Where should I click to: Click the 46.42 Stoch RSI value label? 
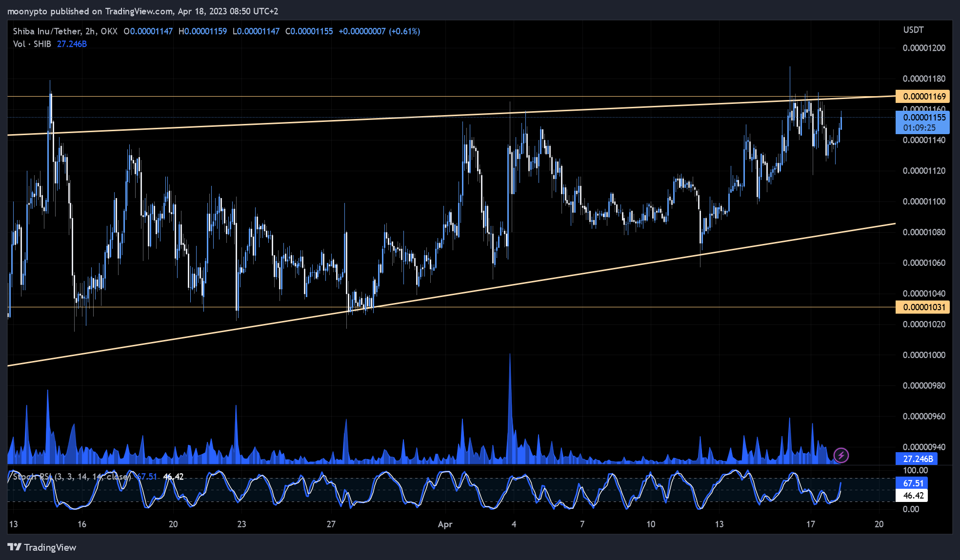(x=912, y=496)
